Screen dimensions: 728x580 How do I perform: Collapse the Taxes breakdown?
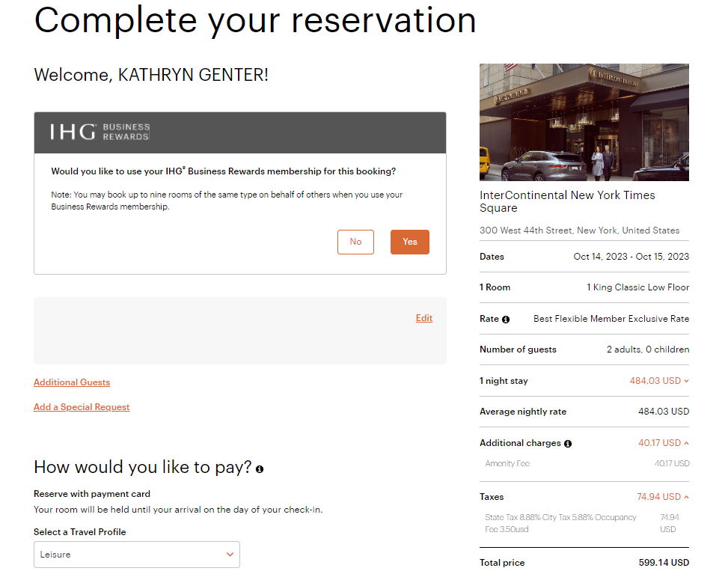(x=688, y=496)
